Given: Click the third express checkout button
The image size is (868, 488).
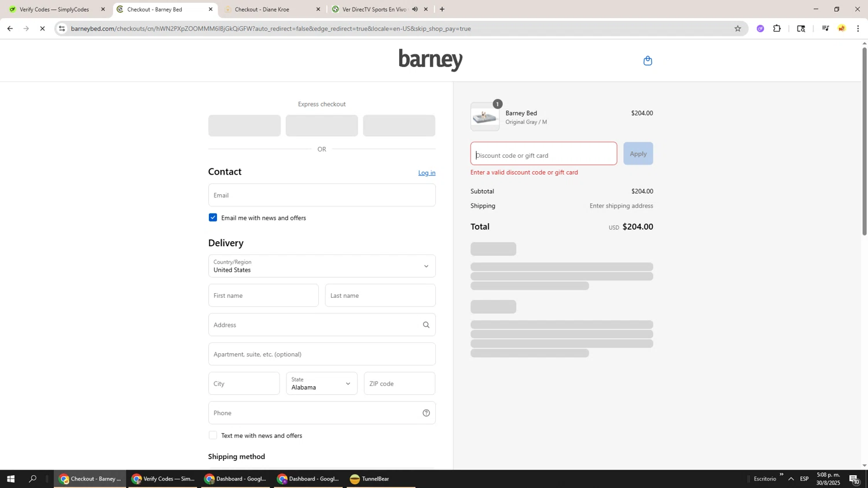Looking at the screenshot, I should pos(399,125).
